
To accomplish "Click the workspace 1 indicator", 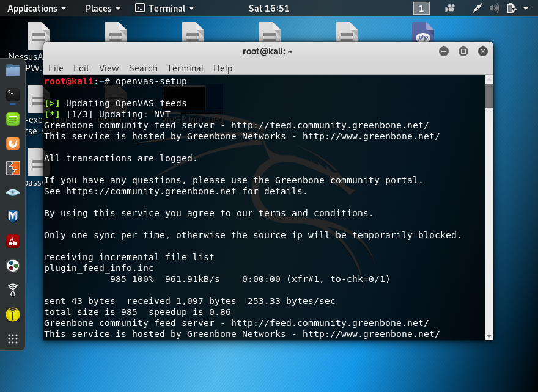I will click(421, 8).
